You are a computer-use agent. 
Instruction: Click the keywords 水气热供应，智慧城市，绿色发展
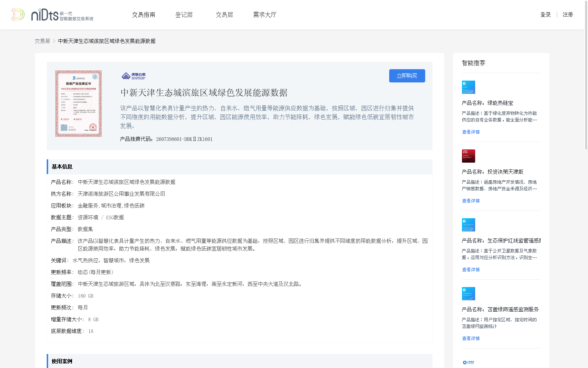coord(111,261)
